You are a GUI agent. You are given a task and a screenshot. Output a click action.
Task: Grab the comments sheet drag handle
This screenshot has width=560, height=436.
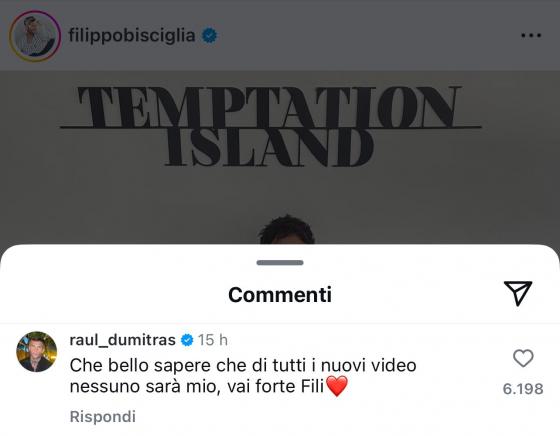[280, 263]
